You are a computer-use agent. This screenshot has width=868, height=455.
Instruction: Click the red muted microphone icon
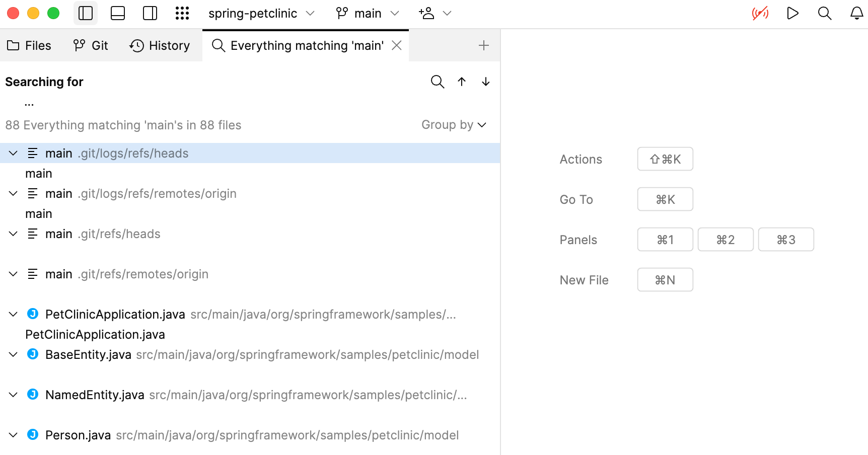point(760,13)
